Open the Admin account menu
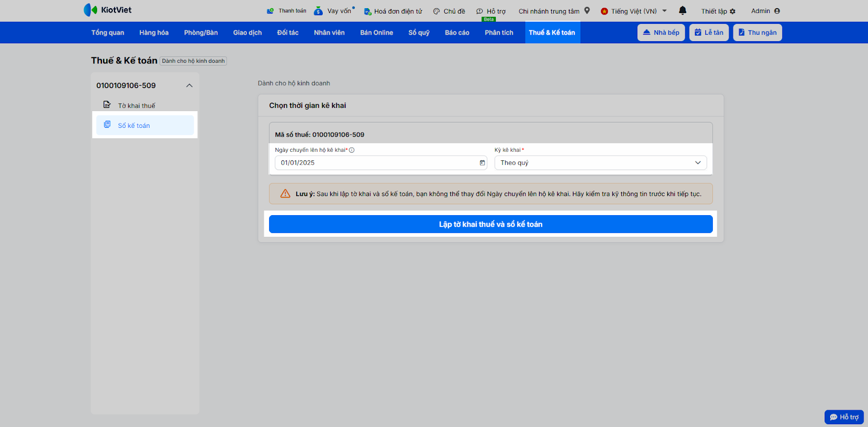The width and height of the screenshot is (868, 427). 765,11
